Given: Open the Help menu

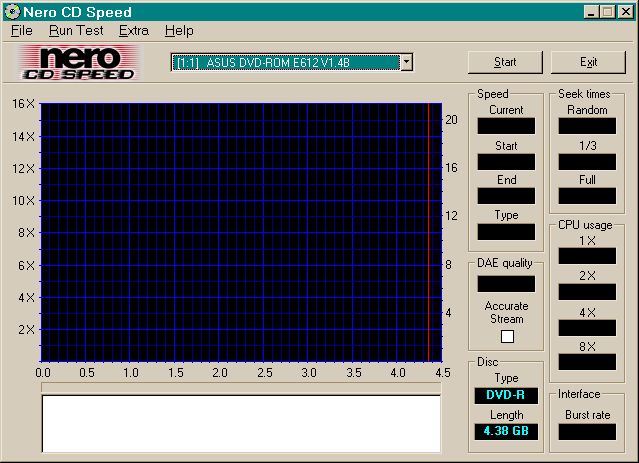Looking at the screenshot, I should click(179, 31).
